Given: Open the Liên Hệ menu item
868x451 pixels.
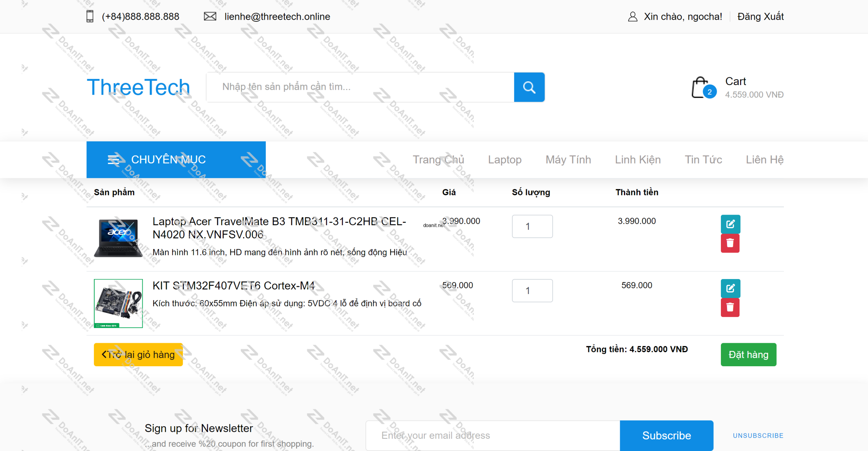Looking at the screenshot, I should (765, 159).
